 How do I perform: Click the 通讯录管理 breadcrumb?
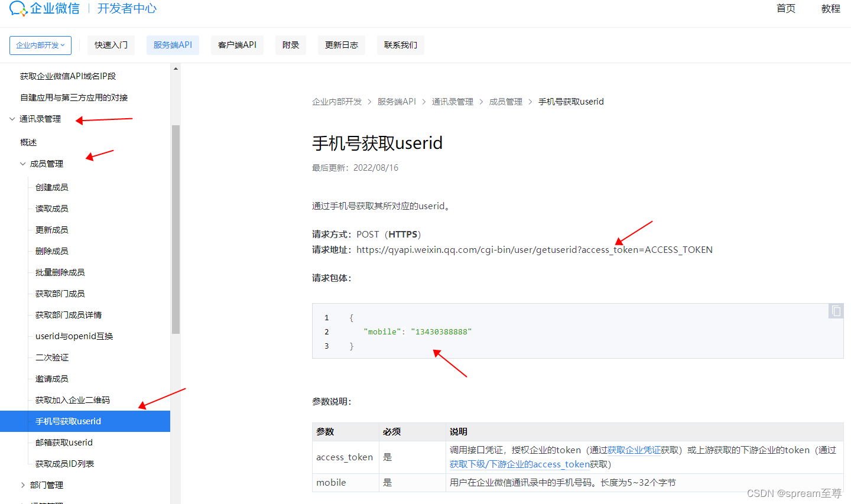453,102
